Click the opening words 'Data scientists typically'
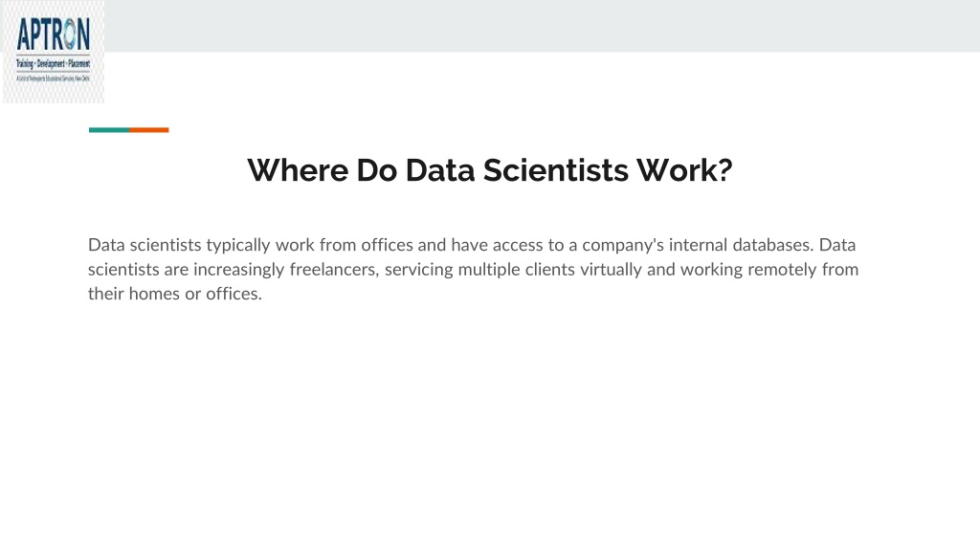 [x=179, y=245]
